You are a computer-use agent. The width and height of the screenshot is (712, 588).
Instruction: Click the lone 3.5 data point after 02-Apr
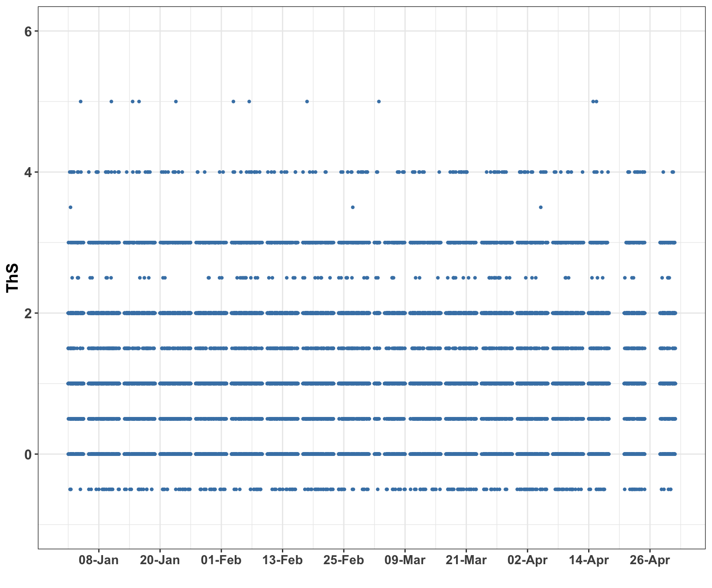[x=540, y=207]
